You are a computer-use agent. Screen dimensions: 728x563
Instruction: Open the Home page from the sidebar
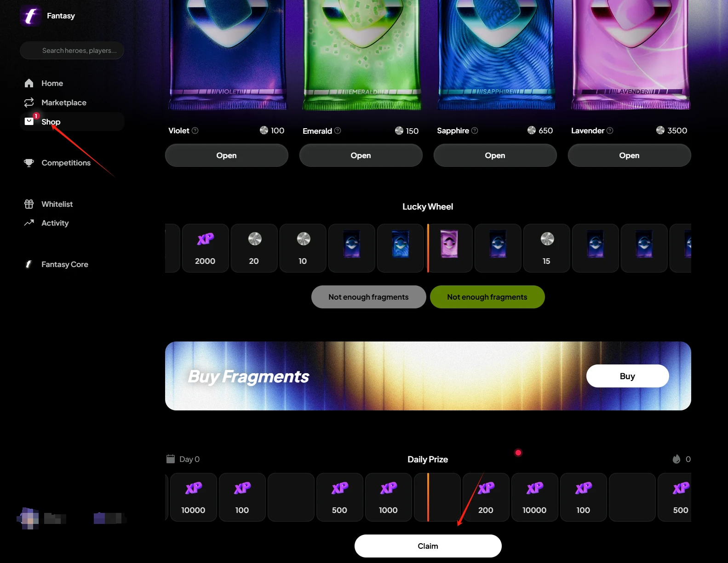[x=52, y=83]
